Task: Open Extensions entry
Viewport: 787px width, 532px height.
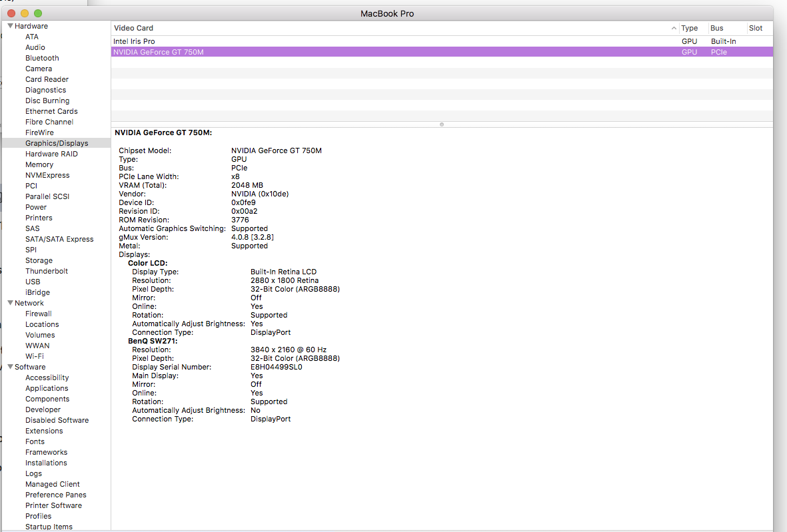Action: click(x=44, y=431)
